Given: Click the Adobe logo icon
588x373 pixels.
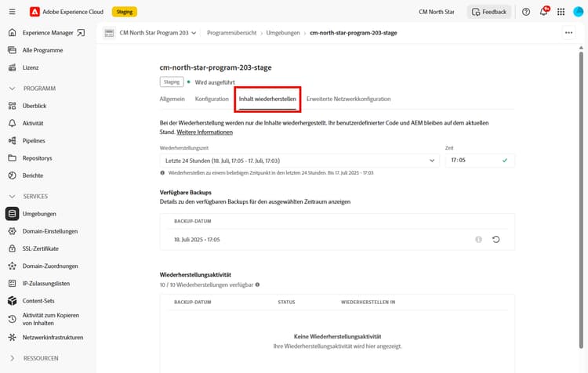Looking at the screenshot, I should click(x=34, y=12).
